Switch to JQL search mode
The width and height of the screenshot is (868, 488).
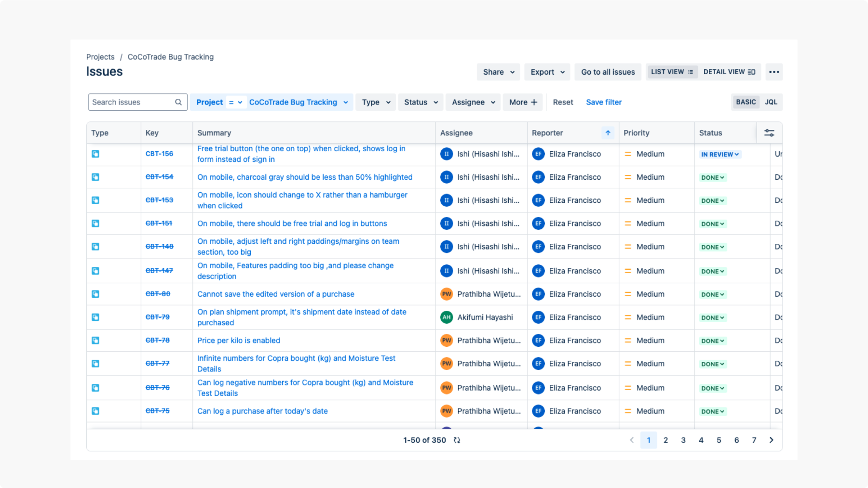tap(771, 102)
